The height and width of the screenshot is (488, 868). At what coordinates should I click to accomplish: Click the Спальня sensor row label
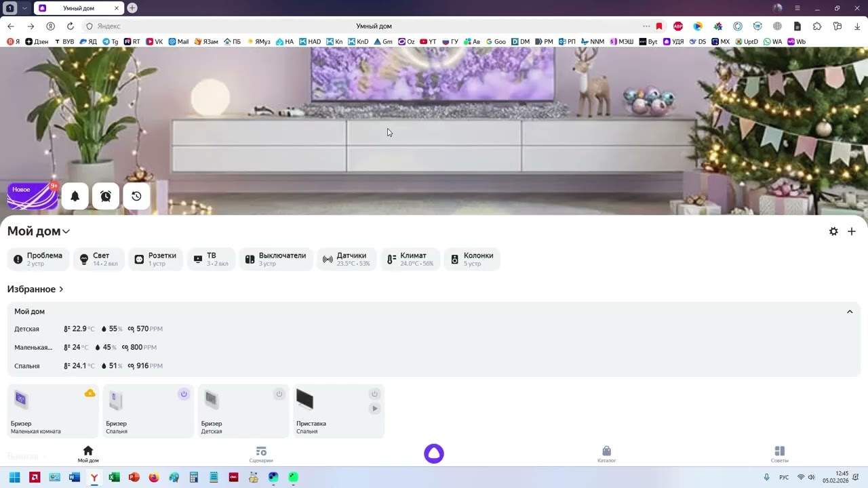tap(27, 366)
